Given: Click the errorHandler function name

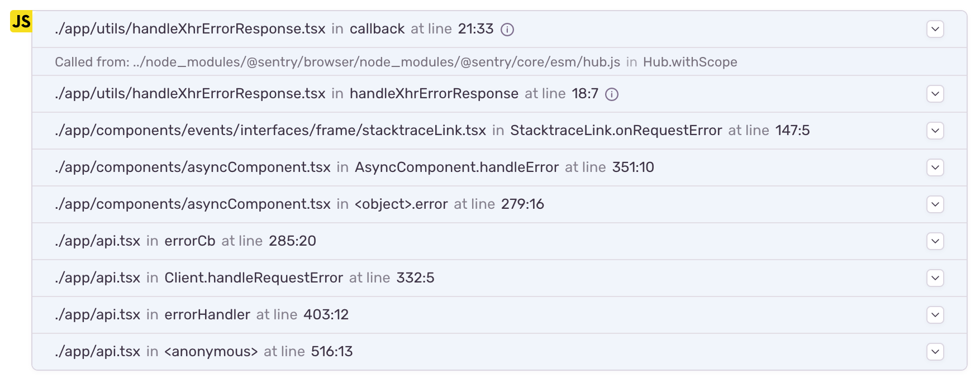Looking at the screenshot, I should pos(207,315).
